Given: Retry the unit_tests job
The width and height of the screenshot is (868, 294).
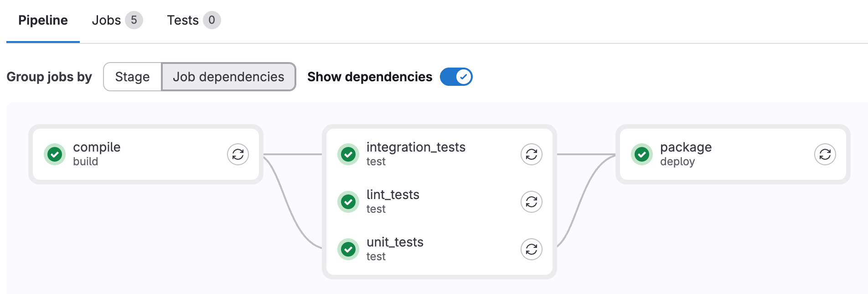Looking at the screenshot, I should (x=531, y=249).
